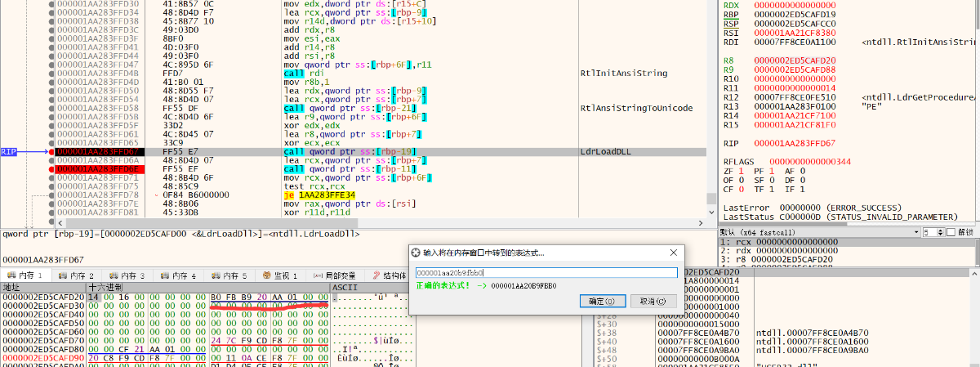Image resolution: width=980 pixels, height=367 pixels.
Task: Click the R12 register value 00007FF8CE0FE510
Action: (796, 97)
